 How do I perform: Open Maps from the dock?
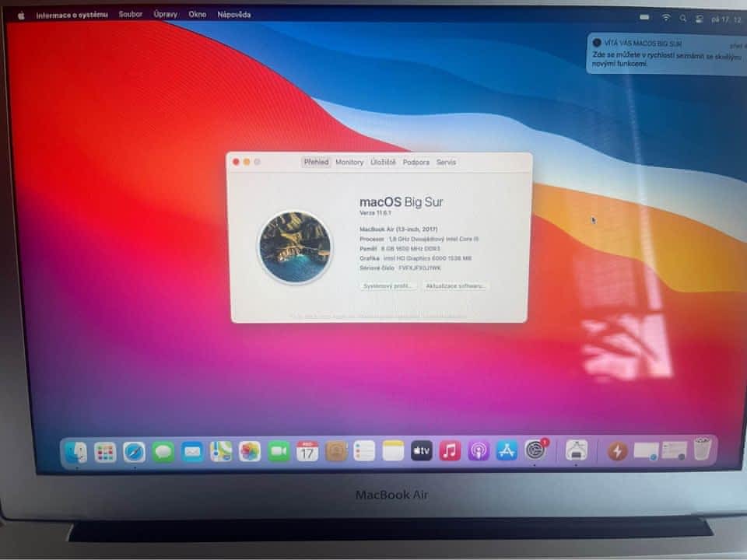coord(222,451)
